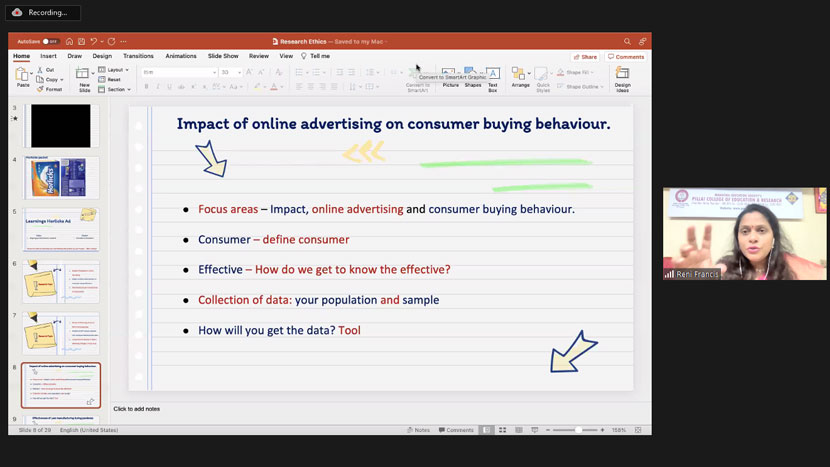
Task: Switch to the Slide Show tab
Action: [x=223, y=56]
